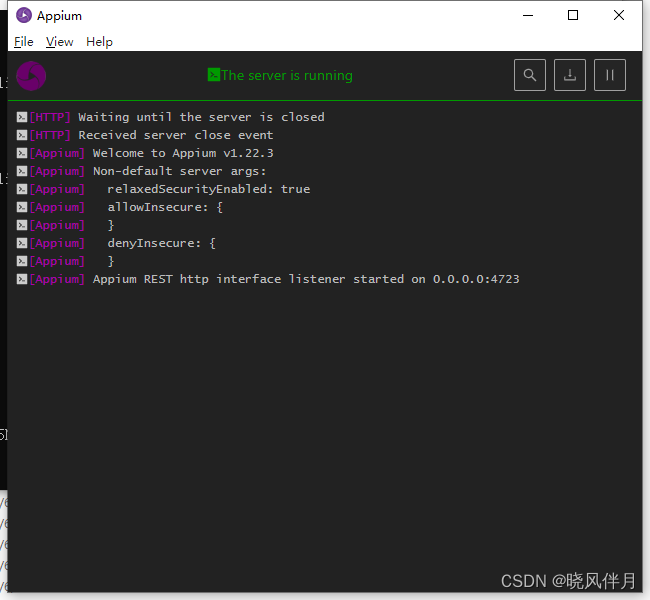Select log line 'Received server close event'
The height and width of the screenshot is (600, 650).
pos(176,135)
